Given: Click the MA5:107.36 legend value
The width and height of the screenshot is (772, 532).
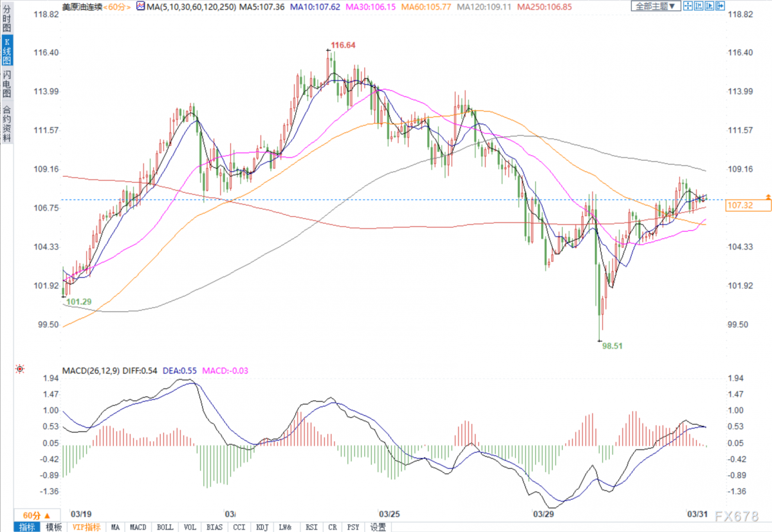Looking at the screenshot, I should point(261,6).
